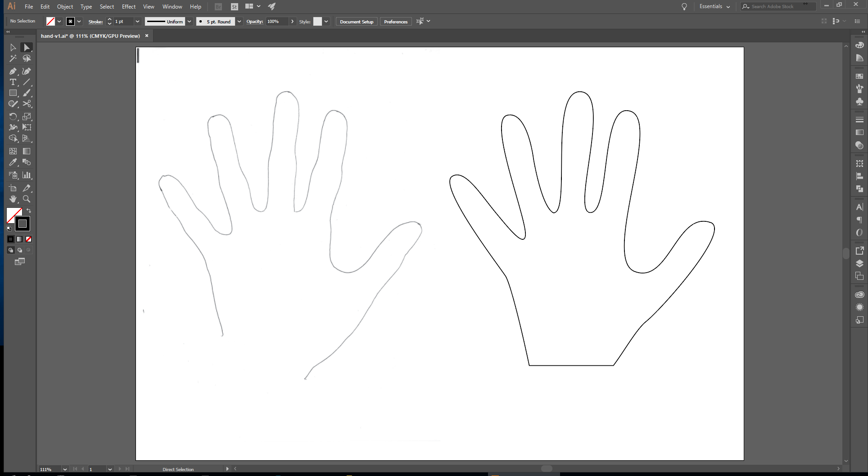868x476 pixels.
Task: Open the Character panel icon
Action: (x=859, y=207)
